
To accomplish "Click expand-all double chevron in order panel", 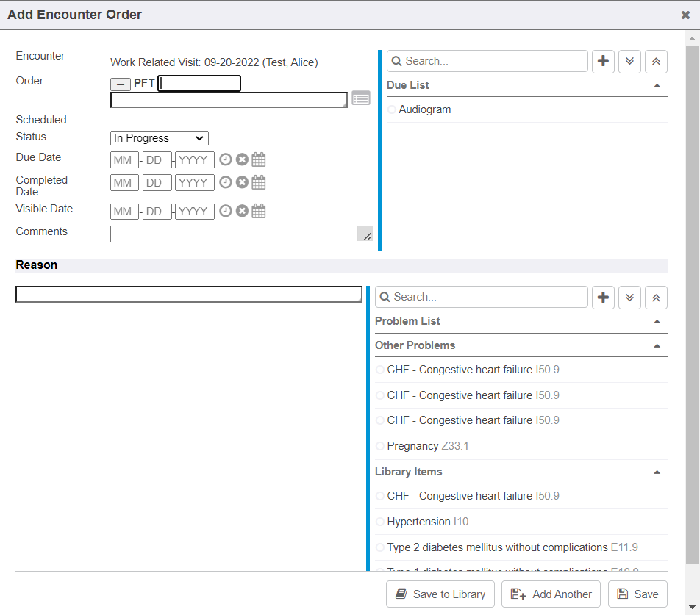I will (x=629, y=62).
